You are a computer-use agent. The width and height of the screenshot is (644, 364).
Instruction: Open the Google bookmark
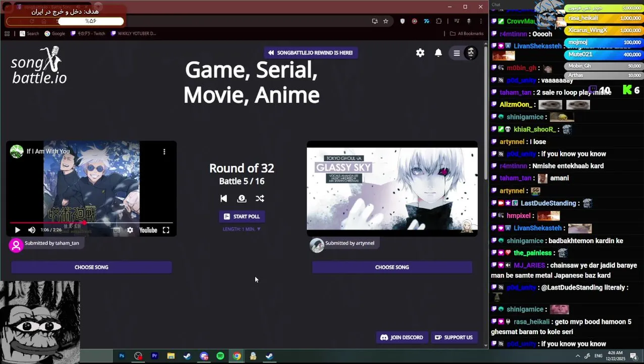(x=55, y=33)
